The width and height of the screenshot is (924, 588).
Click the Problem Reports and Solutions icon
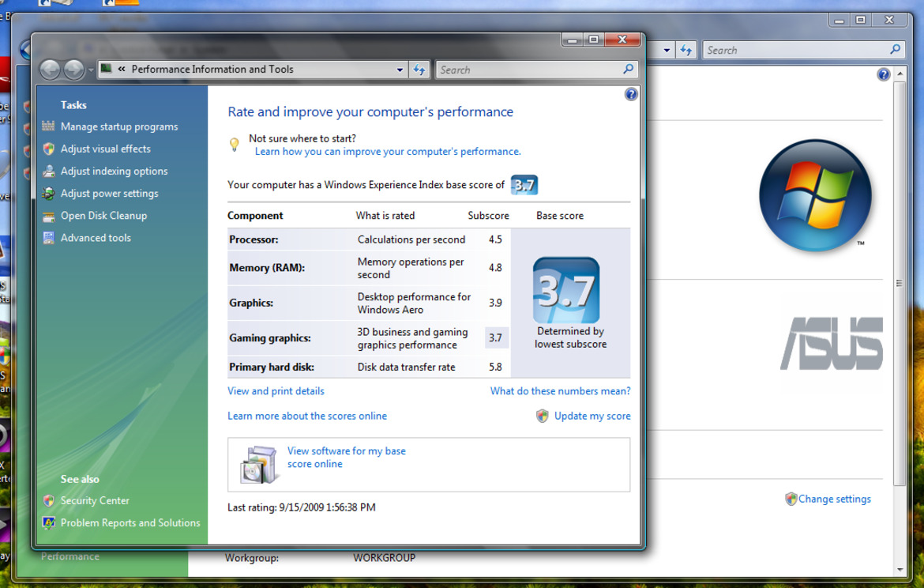point(48,522)
